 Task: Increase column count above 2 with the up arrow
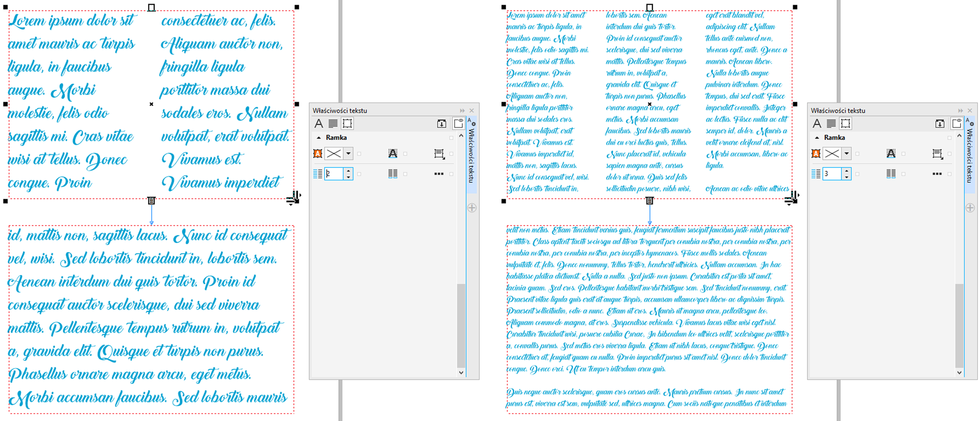348,171
